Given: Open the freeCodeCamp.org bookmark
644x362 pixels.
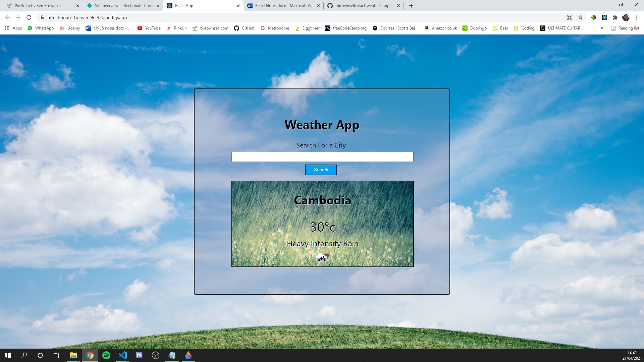Looking at the screenshot, I should [x=346, y=28].
